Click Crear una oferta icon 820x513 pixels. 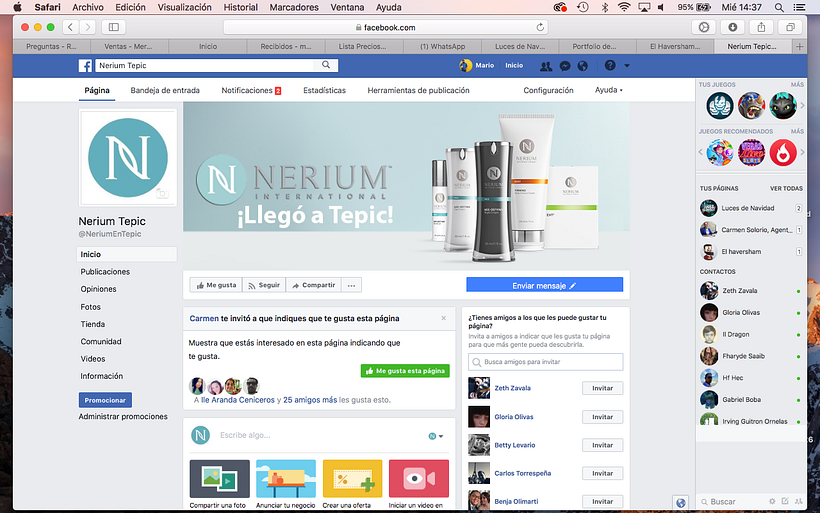352,478
